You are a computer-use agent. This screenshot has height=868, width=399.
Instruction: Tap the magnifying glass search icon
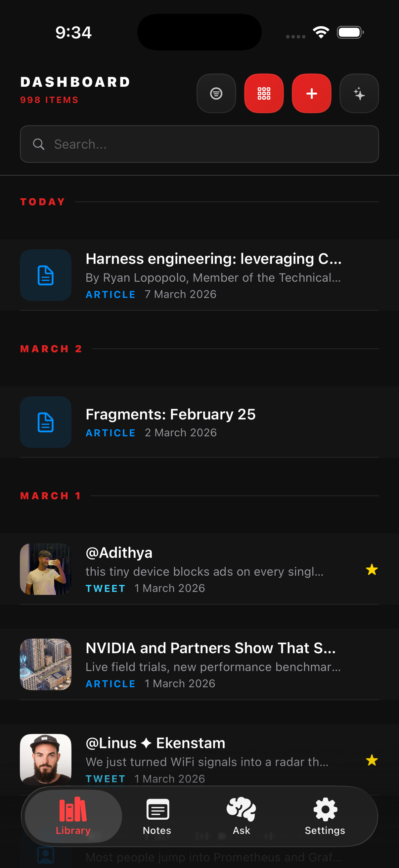39,144
